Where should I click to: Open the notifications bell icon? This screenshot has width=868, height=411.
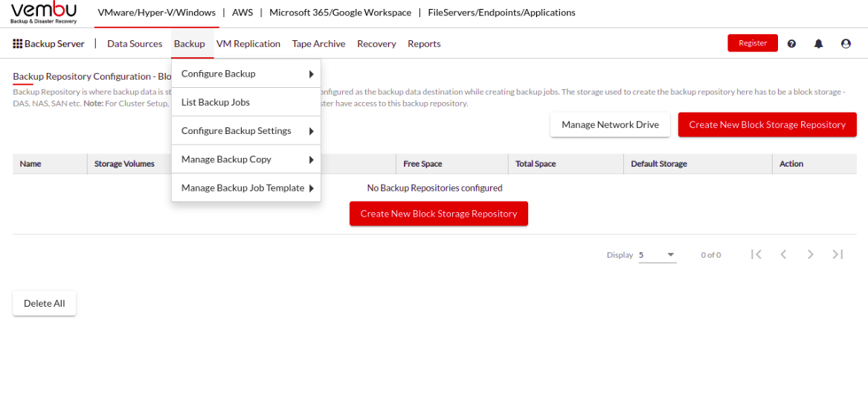(819, 44)
